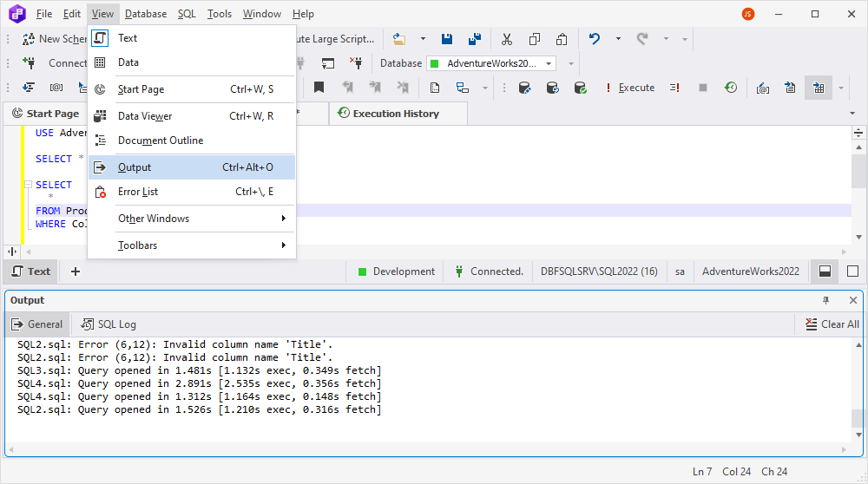Select Data Viewer menu item
The image size is (868, 484).
[x=192, y=116]
